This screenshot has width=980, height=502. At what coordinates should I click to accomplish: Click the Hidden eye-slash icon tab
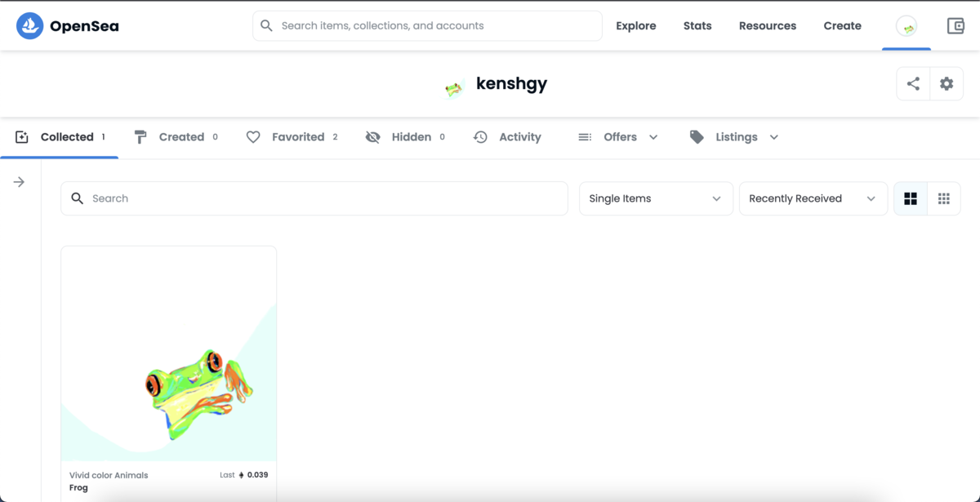pyautogui.click(x=372, y=137)
